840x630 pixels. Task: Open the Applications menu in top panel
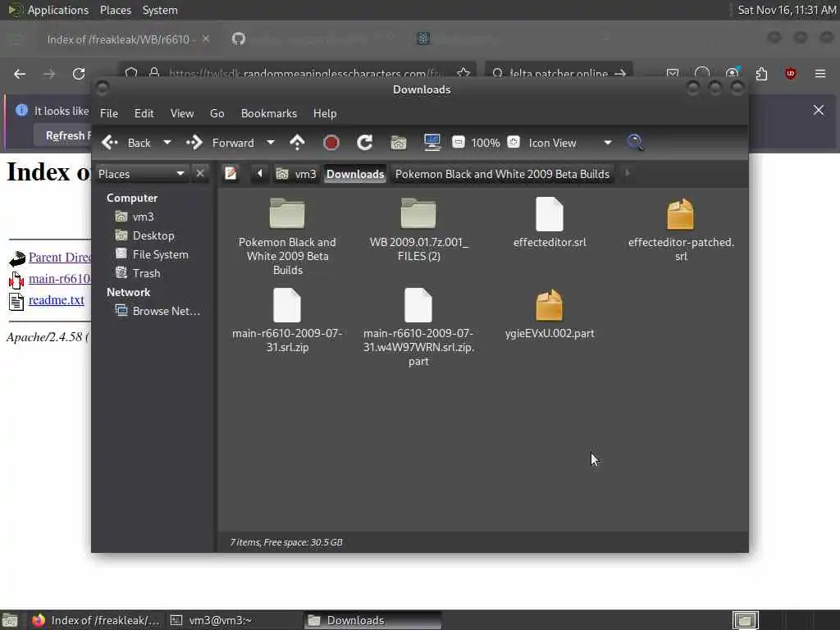point(58,10)
